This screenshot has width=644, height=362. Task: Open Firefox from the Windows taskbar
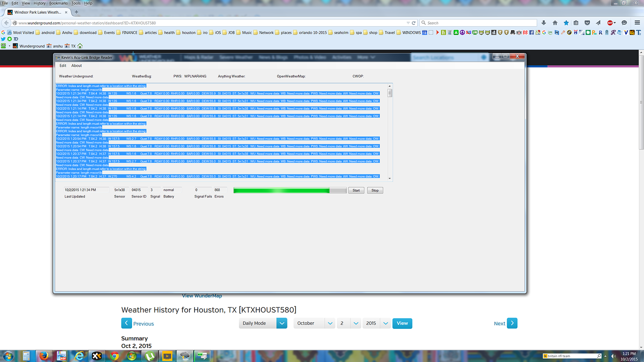point(44,356)
